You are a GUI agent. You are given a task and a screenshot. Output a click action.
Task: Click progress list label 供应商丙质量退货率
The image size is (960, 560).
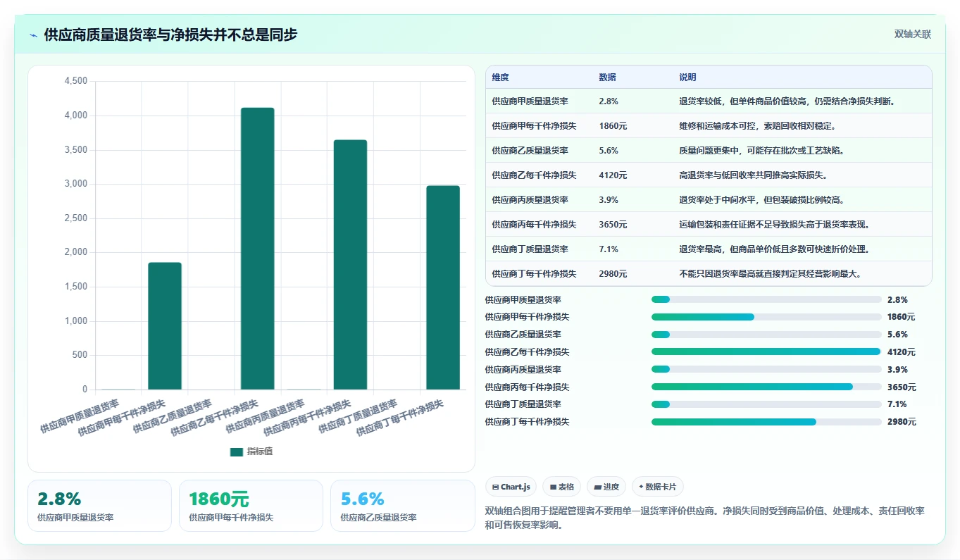(523, 370)
